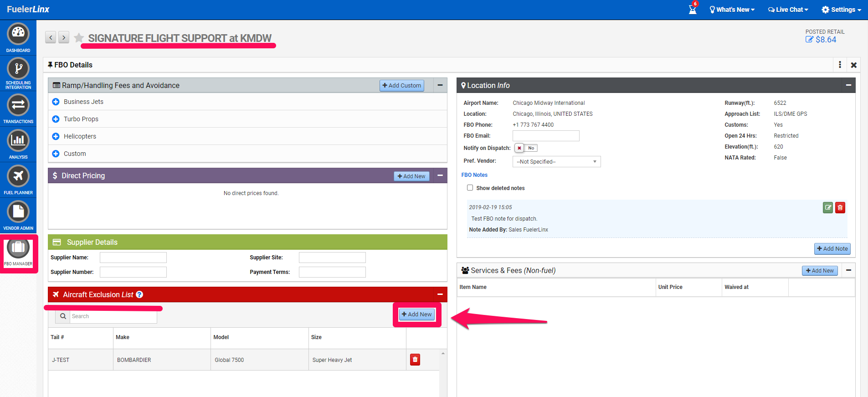868x397 pixels.
Task: Open Aircraft Exclusion List help icon
Action: [139, 294]
